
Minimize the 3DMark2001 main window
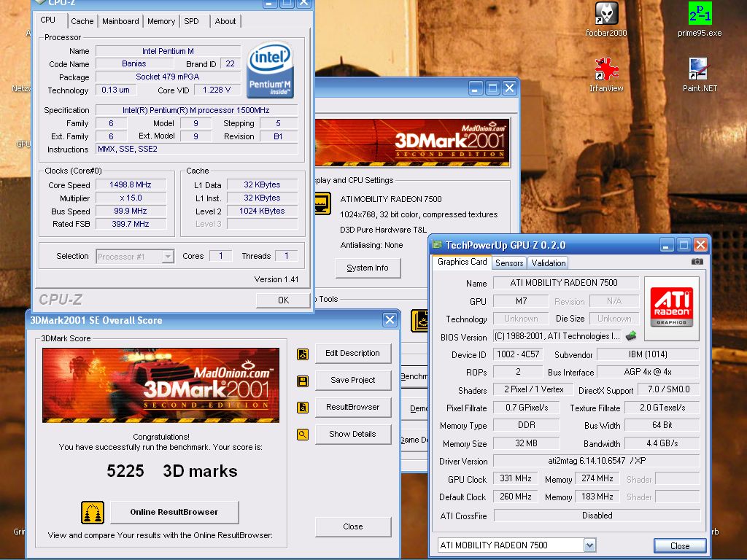point(476,88)
